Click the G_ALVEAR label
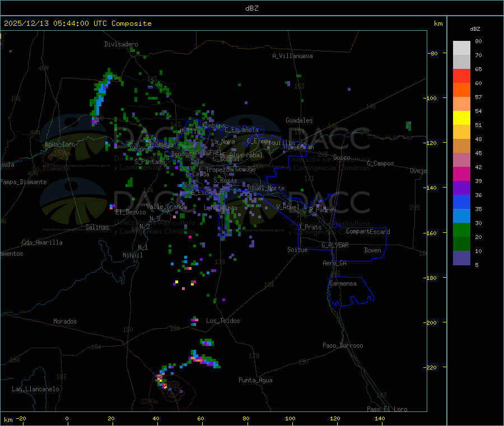Screen dimensions: 504x426 click(335, 245)
